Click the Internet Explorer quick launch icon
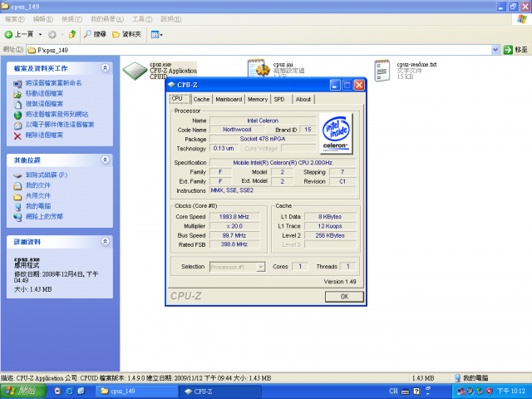This screenshot has height=399, width=532. click(x=70, y=392)
